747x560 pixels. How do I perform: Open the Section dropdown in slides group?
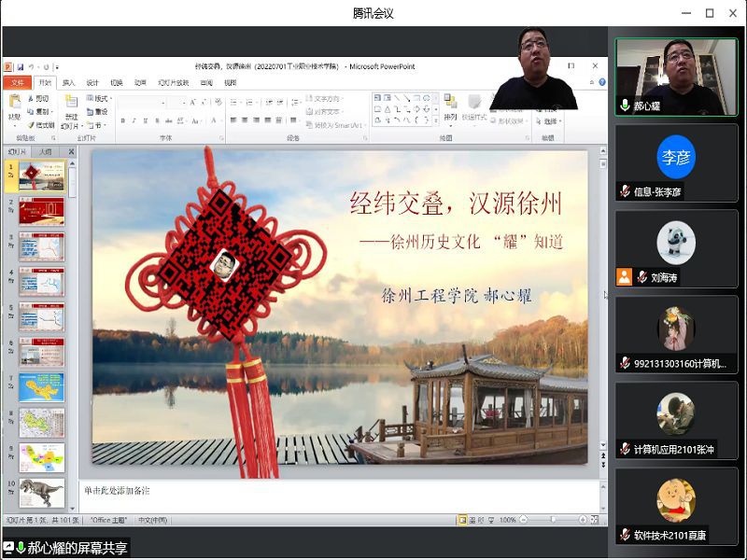click(95, 125)
